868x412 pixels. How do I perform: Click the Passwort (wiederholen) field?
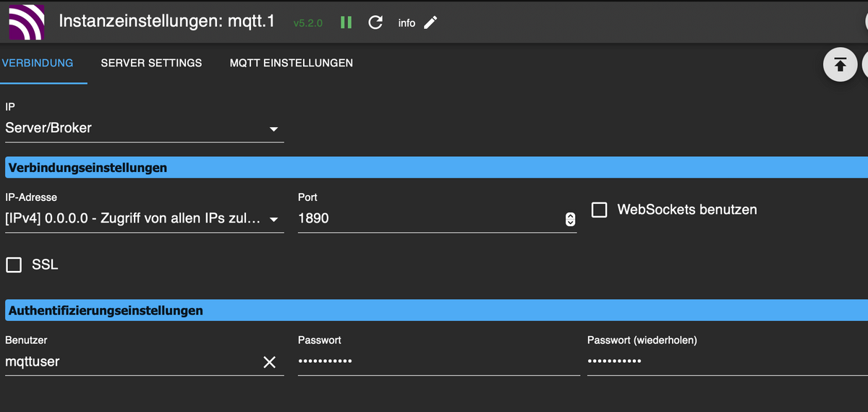[728, 361]
